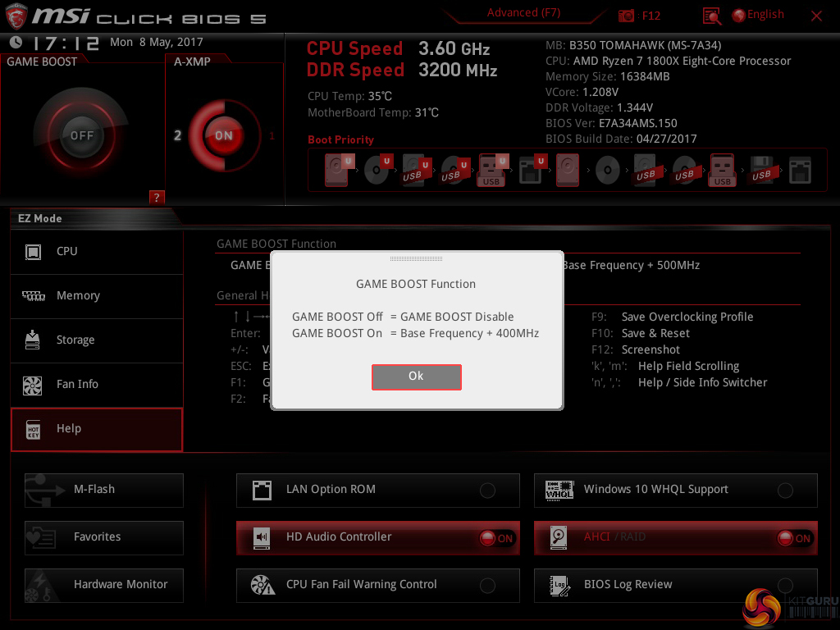
Task: Click the AHCI hard drive icon
Action: [559, 538]
